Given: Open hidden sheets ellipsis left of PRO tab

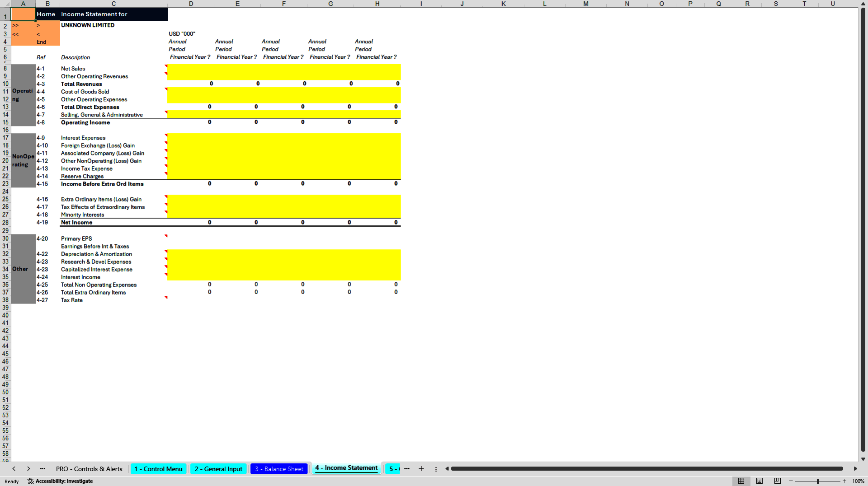Looking at the screenshot, I should pyautogui.click(x=42, y=469).
